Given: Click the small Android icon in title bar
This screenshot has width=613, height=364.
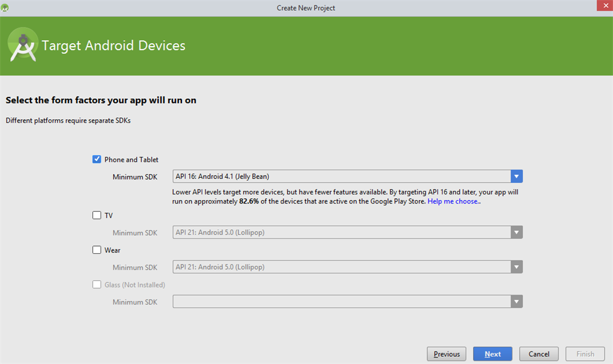Looking at the screenshot, I should 5,8.
